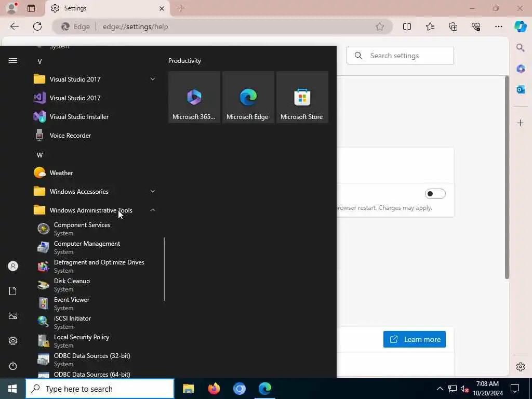This screenshot has height=399, width=532.
Task: Click the taskbar search box
Action: click(100, 389)
